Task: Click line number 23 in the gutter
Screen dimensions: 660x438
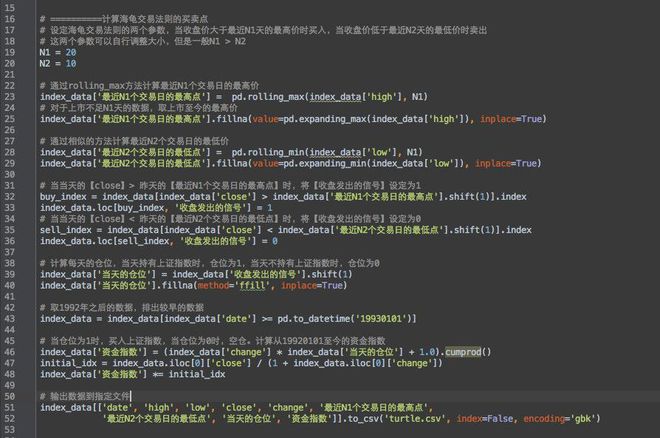Action: click(9, 97)
